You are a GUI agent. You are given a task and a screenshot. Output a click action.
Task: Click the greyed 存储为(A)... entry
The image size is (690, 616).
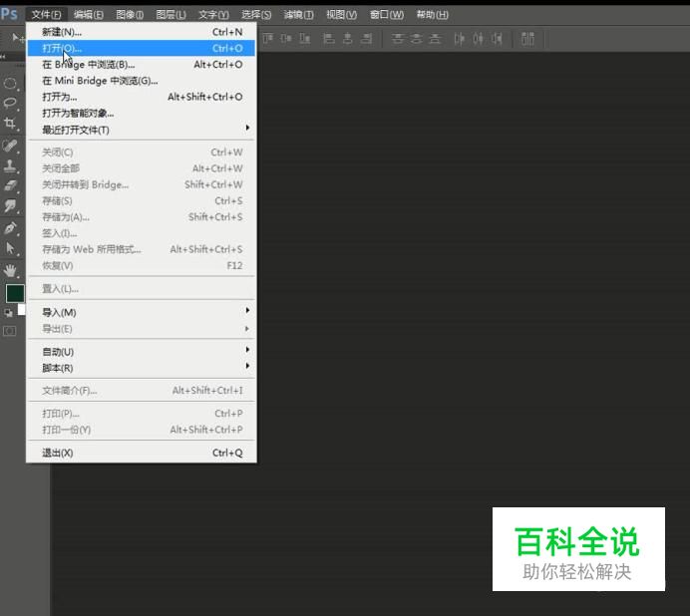[x=142, y=217]
